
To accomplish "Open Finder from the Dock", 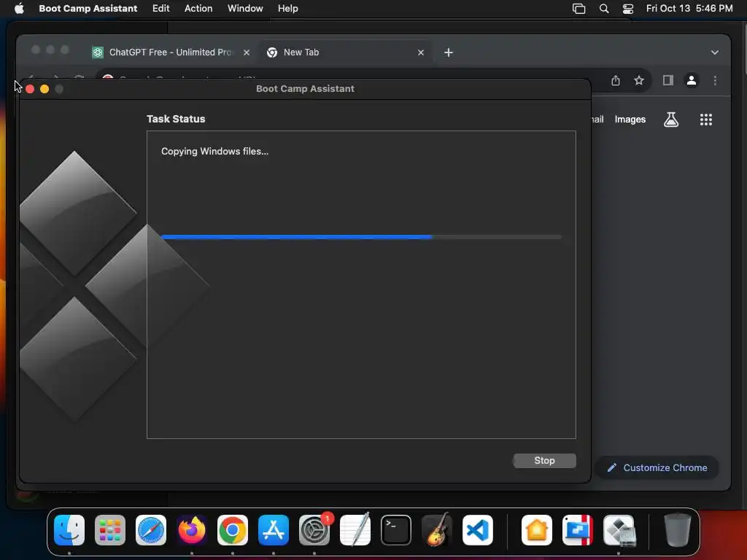I will (69, 530).
